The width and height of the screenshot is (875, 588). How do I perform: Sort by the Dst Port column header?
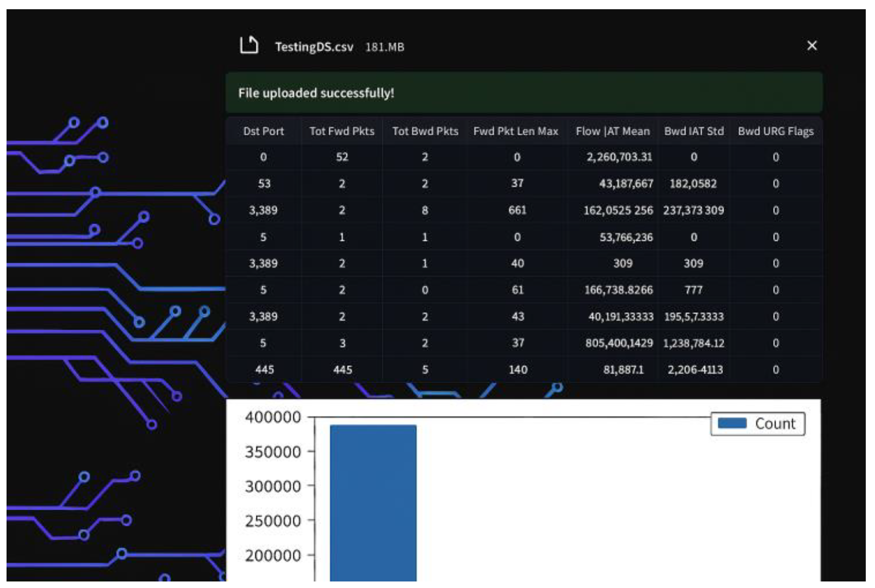click(263, 131)
